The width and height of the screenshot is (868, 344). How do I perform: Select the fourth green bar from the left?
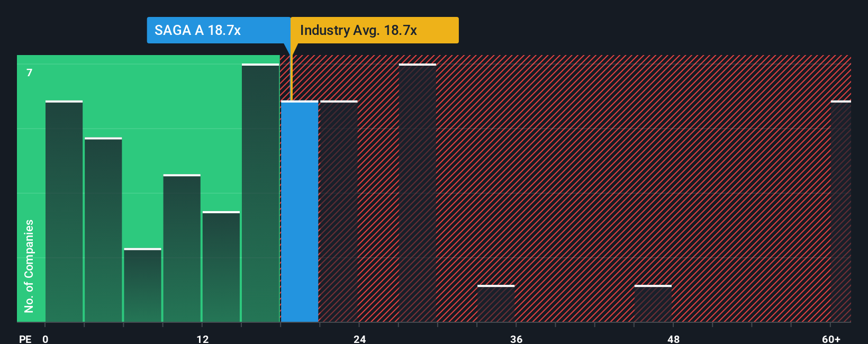[182, 248]
